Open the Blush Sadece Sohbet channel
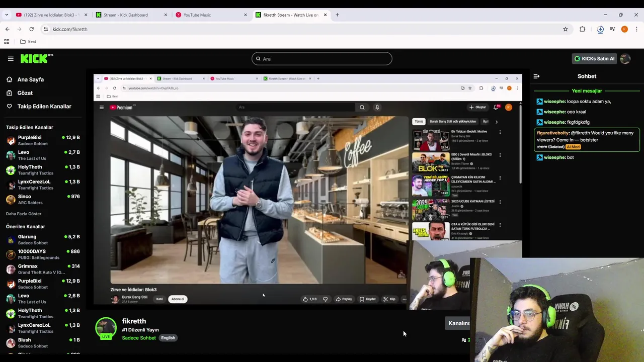644x362 pixels. coord(42,343)
